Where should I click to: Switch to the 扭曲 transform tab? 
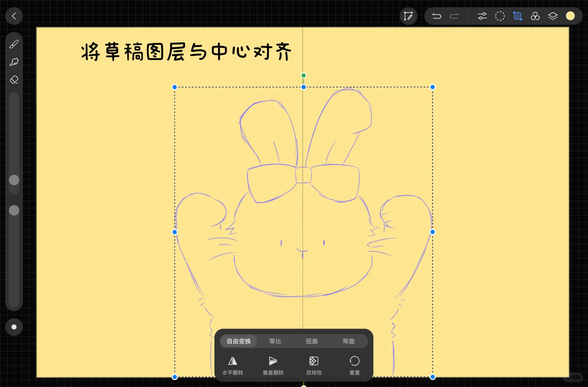(x=311, y=341)
